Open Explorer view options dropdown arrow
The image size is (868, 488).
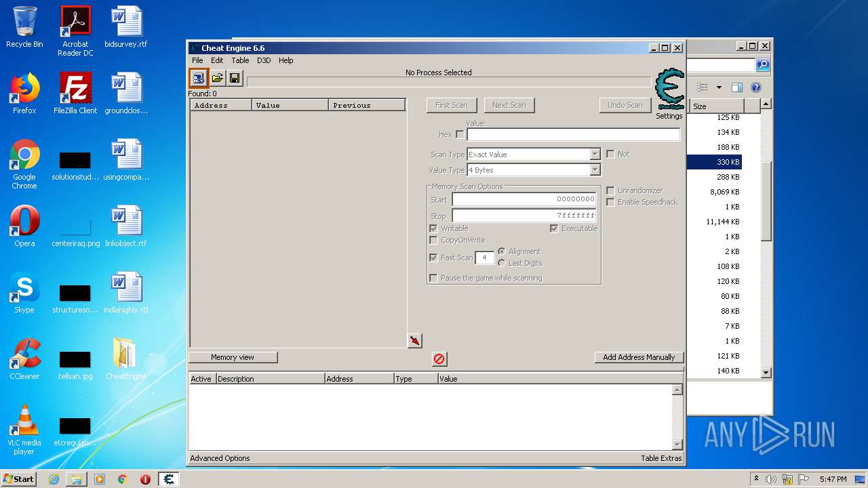click(x=719, y=87)
